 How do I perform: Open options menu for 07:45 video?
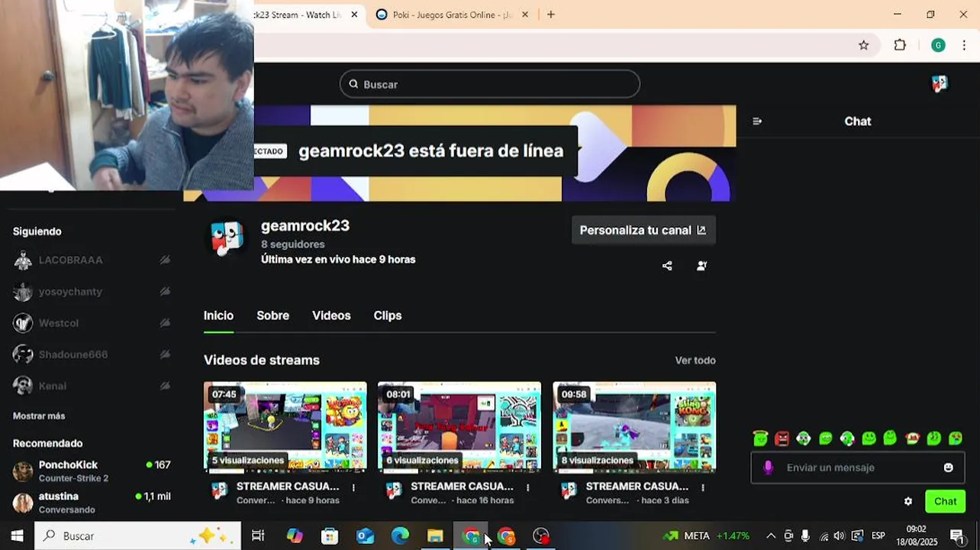353,487
